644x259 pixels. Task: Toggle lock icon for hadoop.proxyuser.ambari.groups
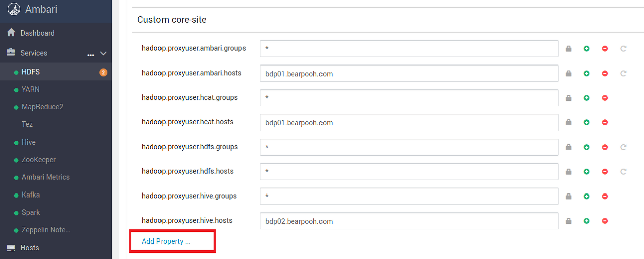pos(568,49)
